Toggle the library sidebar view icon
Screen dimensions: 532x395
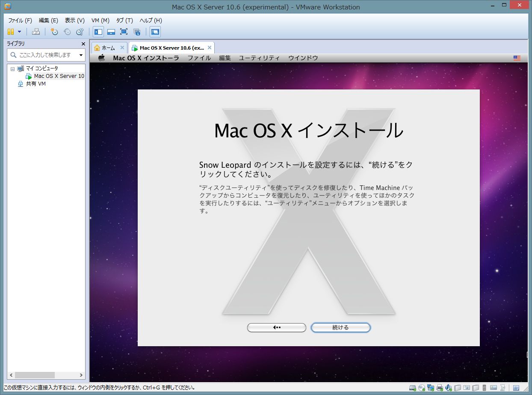coord(98,32)
